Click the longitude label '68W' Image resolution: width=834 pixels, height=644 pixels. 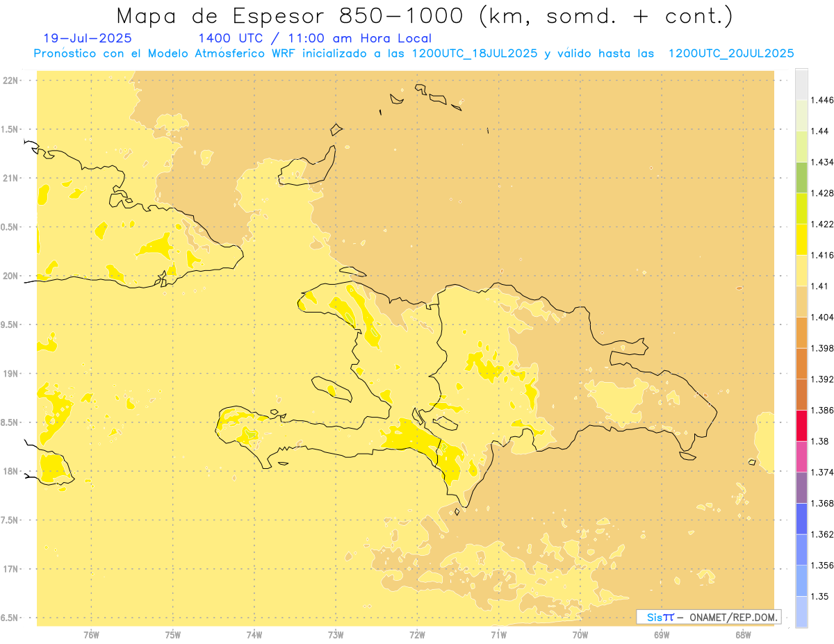(x=743, y=635)
